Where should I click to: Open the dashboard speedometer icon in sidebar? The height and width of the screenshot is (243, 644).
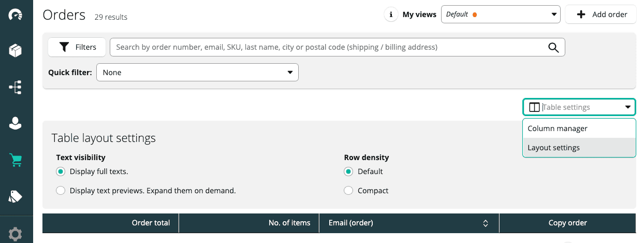15,15
